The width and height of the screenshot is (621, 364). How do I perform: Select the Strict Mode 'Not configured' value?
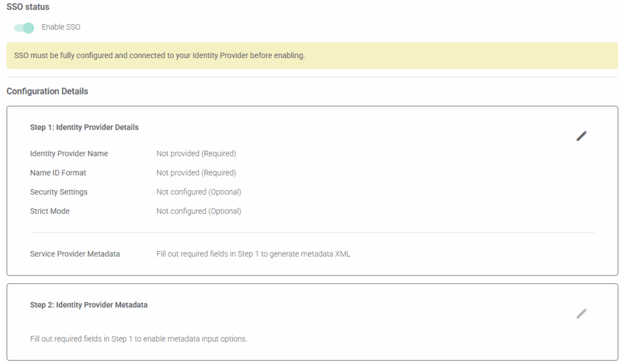point(198,211)
